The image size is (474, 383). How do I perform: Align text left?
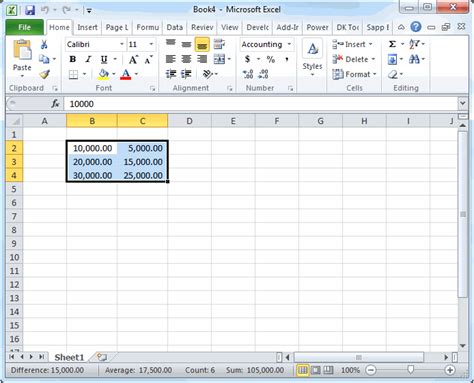click(171, 59)
